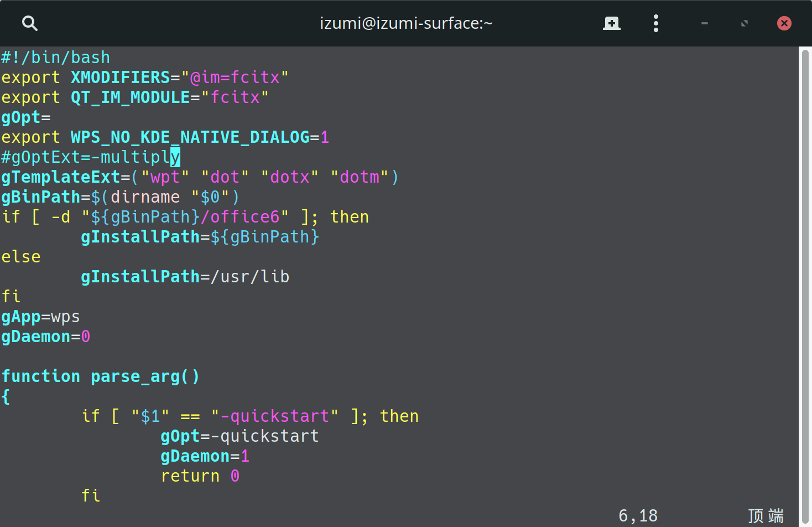Click the highlighted cursor after #gOptExt=-multipl
Image resolution: width=812 pixels, height=527 pixels.
pyautogui.click(x=175, y=157)
